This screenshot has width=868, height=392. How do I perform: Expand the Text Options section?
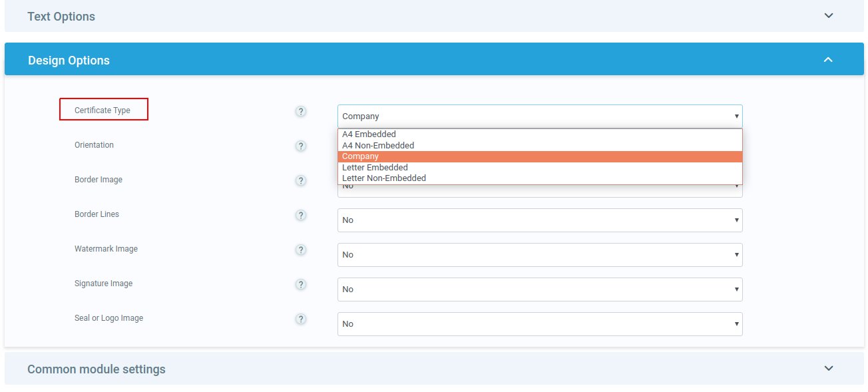[828, 16]
